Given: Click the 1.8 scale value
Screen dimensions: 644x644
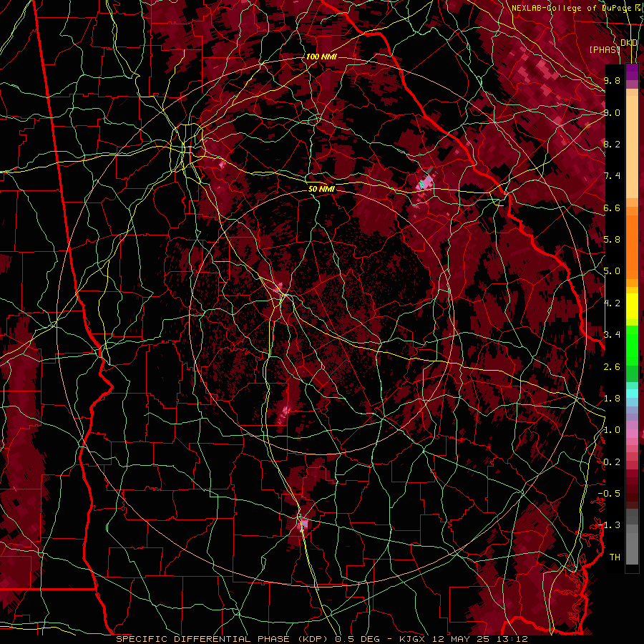Looking at the screenshot, I should [x=612, y=399].
